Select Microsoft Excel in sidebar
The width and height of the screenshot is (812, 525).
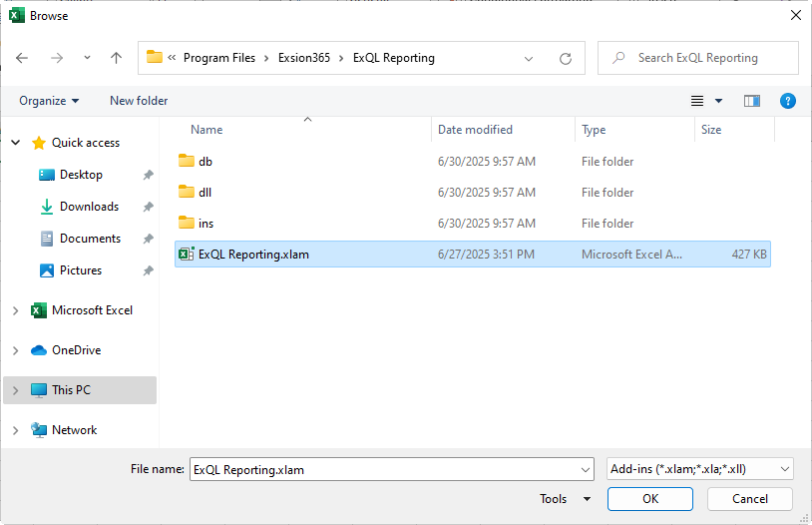coord(92,310)
